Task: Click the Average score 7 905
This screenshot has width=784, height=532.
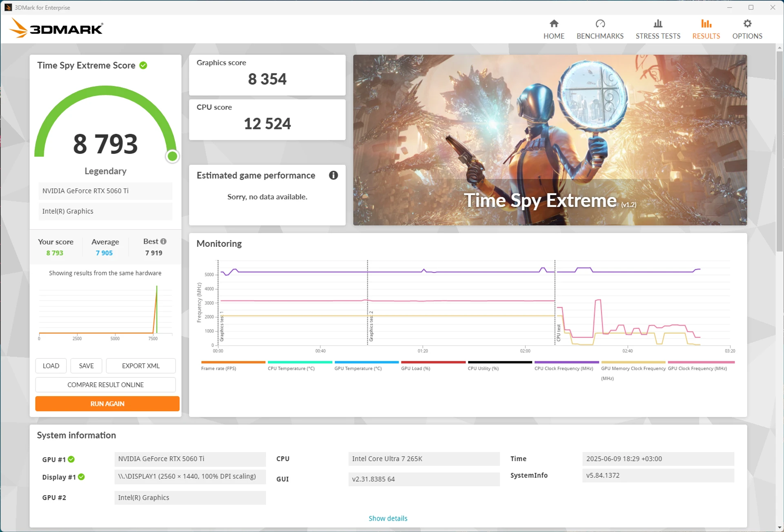Action: [104, 253]
